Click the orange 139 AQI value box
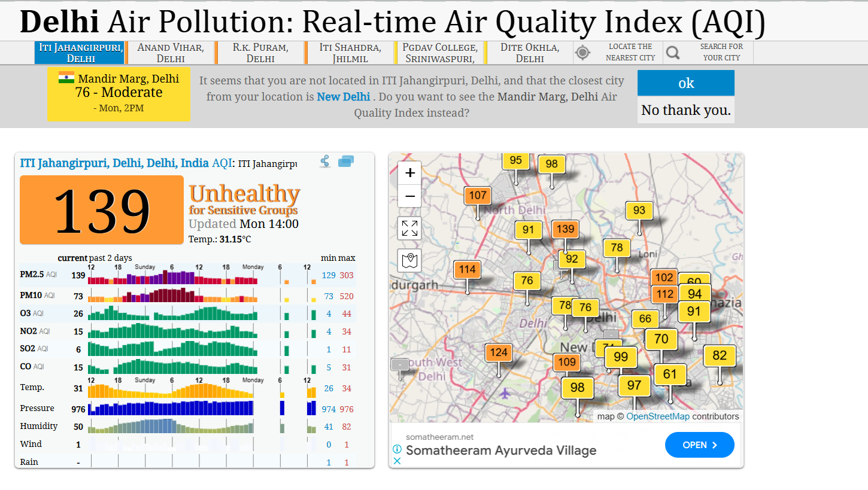 pos(102,210)
